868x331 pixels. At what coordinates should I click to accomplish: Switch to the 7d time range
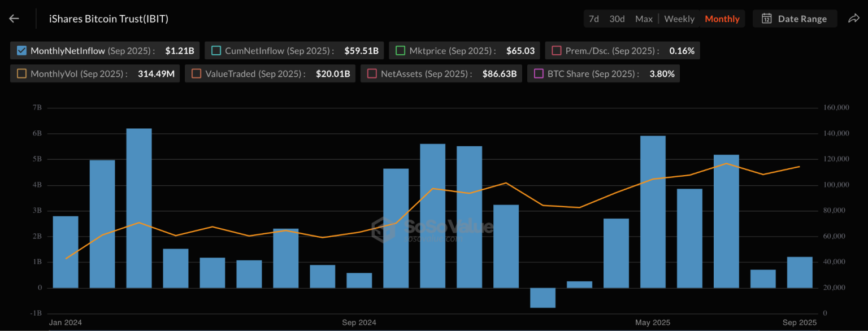593,19
